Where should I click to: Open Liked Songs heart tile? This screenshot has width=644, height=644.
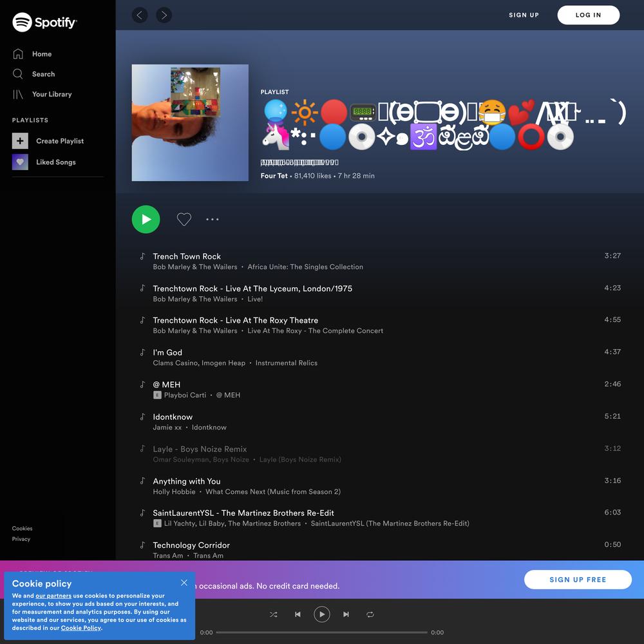click(x=20, y=162)
